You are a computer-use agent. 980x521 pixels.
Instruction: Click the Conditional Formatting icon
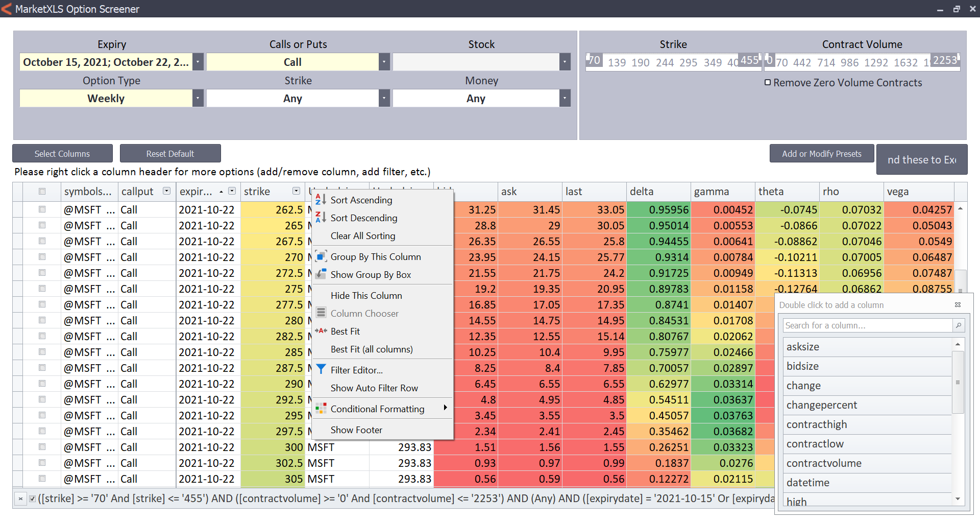[321, 408]
